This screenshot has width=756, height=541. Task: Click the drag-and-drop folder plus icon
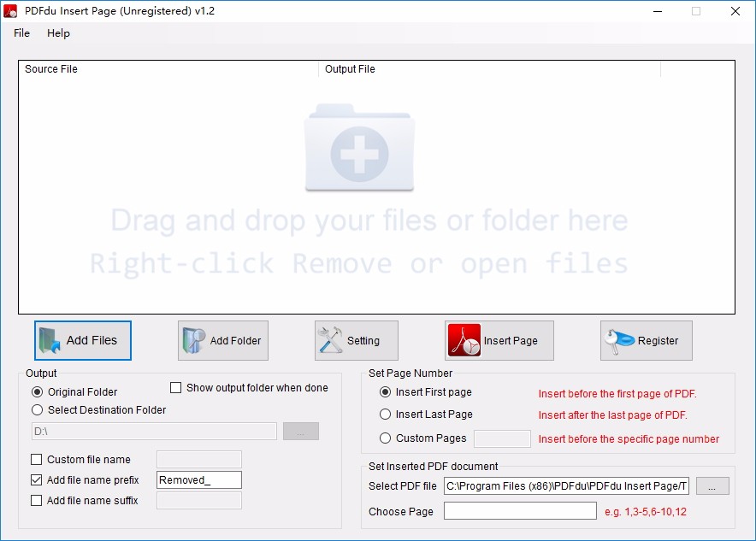(359, 147)
